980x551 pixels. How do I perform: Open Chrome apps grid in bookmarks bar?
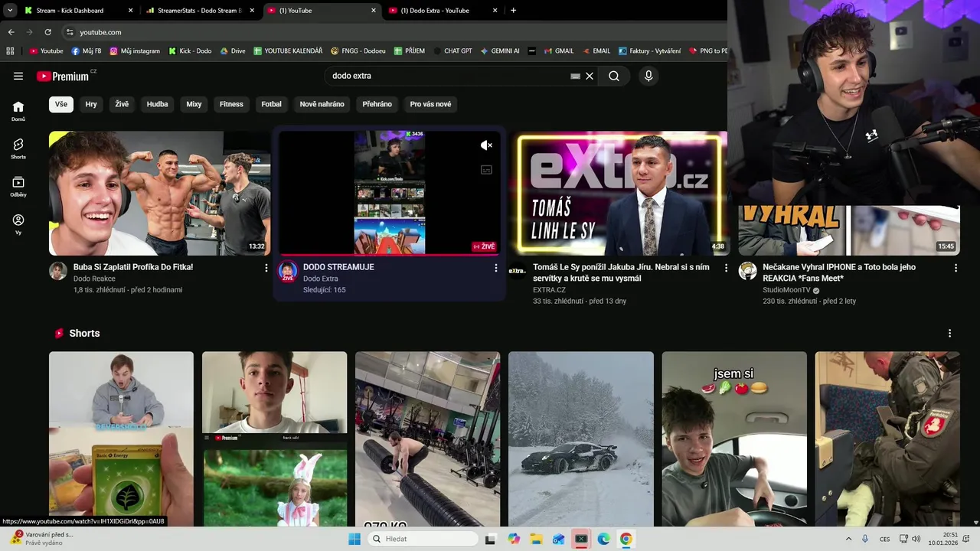10,51
